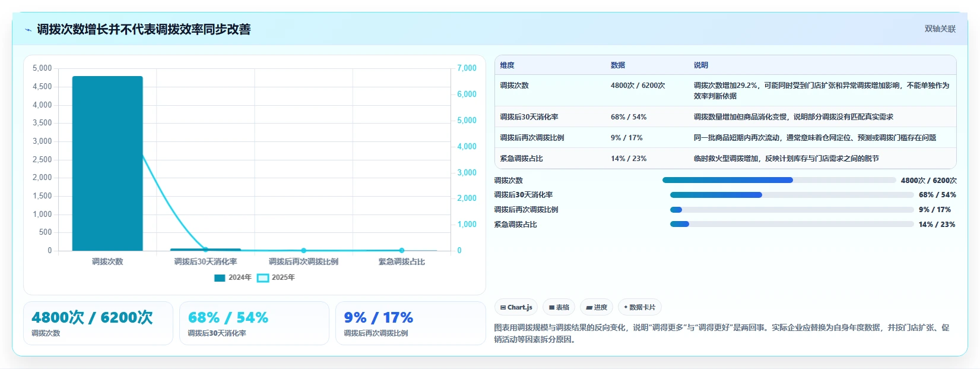Click the x-axis label 调拨后30天消化率
This screenshot has height=369, width=980.
pyautogui.click(x=205, y=261)
